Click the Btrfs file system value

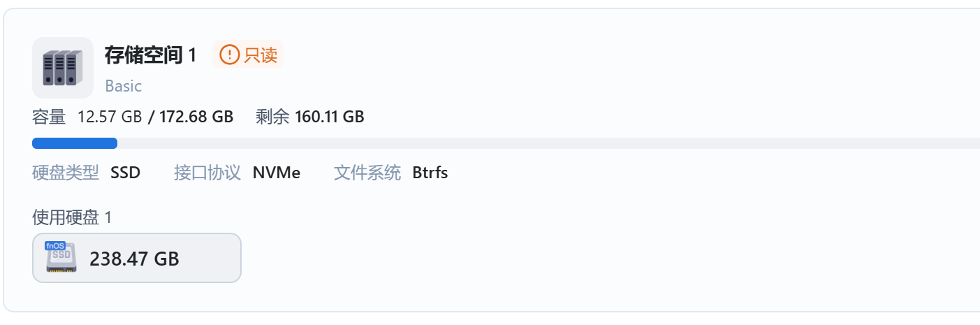tap(430, 173)
